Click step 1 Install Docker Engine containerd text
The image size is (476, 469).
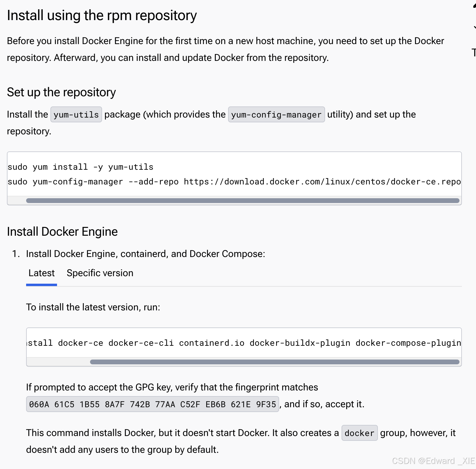146,254
